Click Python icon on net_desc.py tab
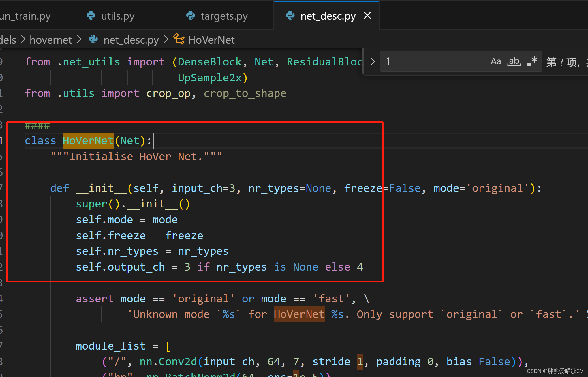Screen dimensions: 588x377 tap(290, 16)
